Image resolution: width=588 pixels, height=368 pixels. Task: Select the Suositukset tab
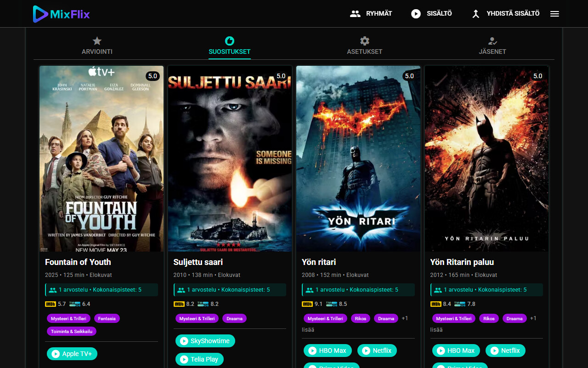(230, 46)
